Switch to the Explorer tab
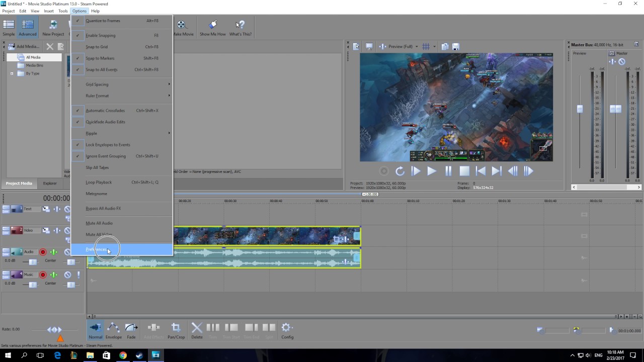 coord(50,184)
